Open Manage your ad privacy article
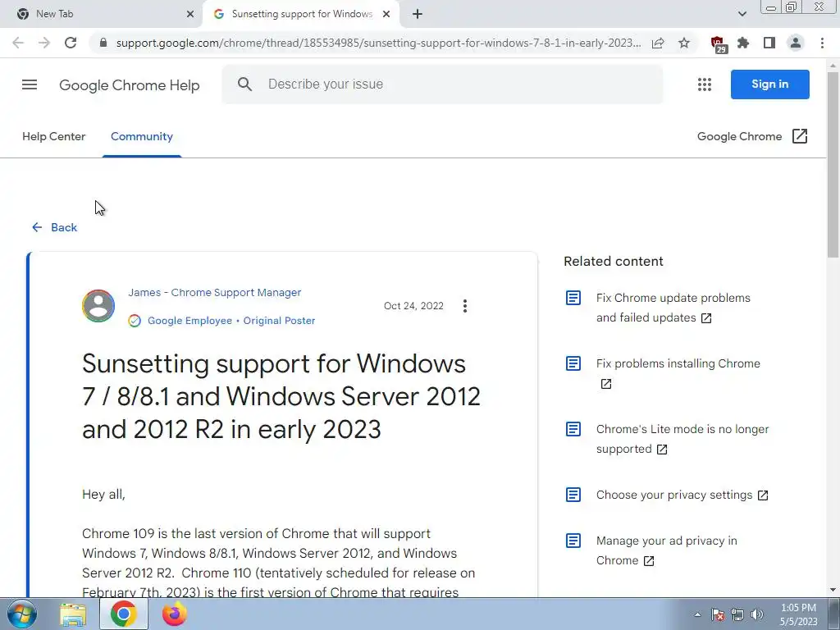 tap(666, 550)
